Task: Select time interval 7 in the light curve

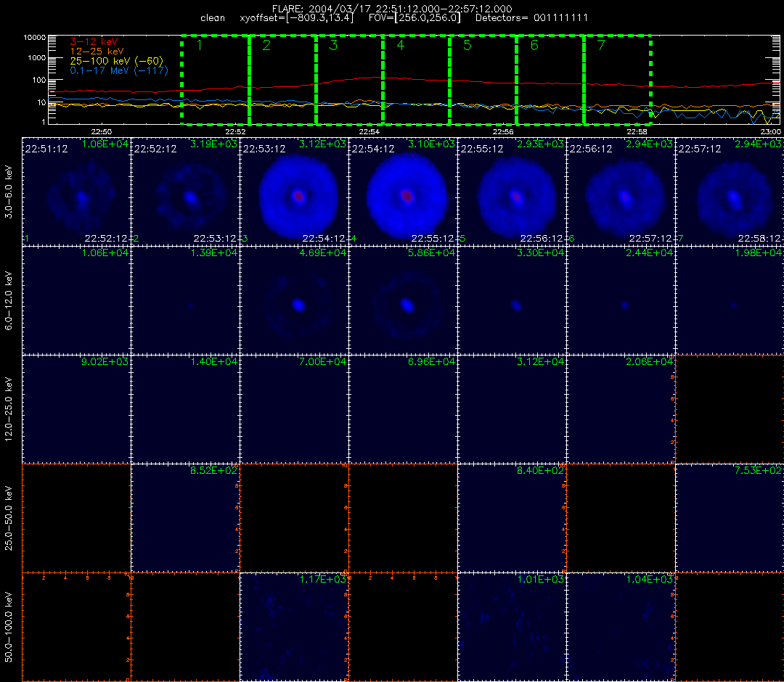Action: pyautogui.click(x=618, y=80)
